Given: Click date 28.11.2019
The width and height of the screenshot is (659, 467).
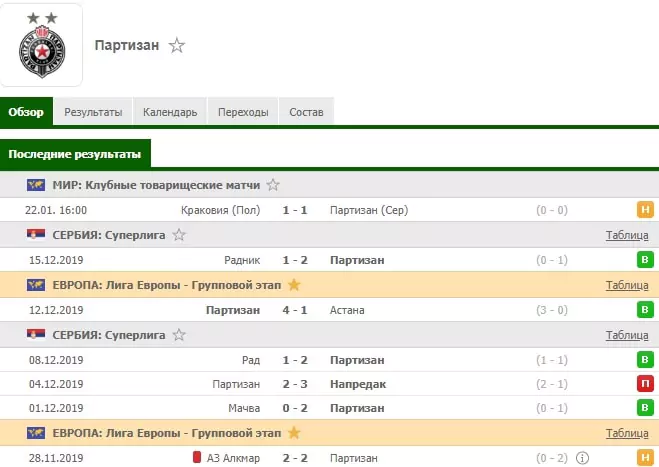Looking at the screenshot, I should [x=56, y=458].
